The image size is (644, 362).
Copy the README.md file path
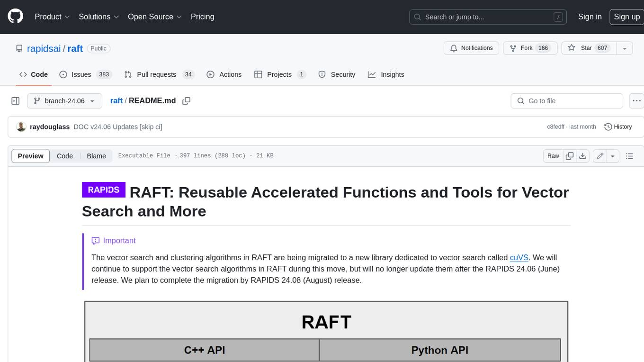click(x=187, y=100)
